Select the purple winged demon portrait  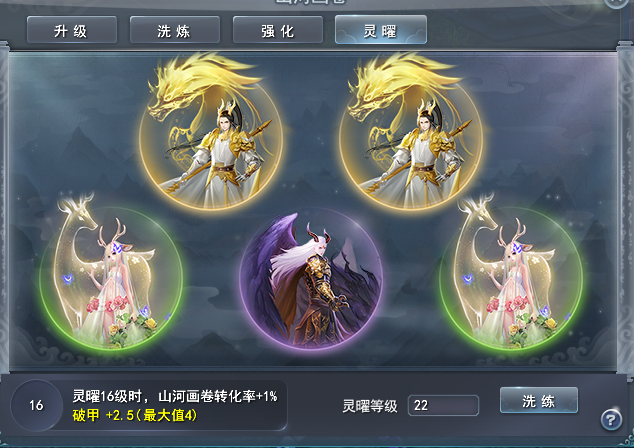coord(311,278)
